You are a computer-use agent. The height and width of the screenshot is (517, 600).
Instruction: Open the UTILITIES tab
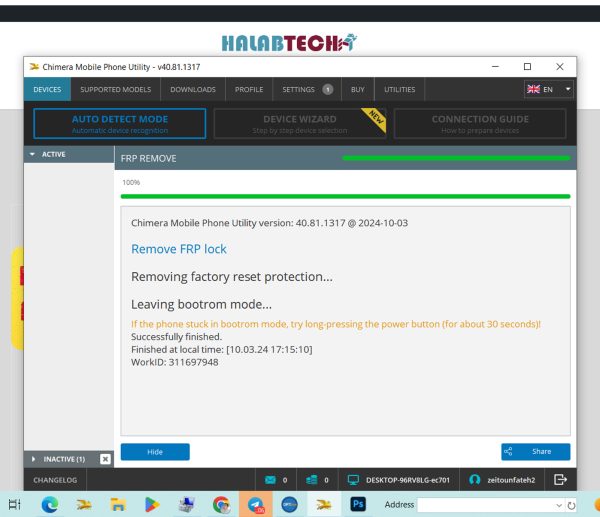tap(399, 89)
